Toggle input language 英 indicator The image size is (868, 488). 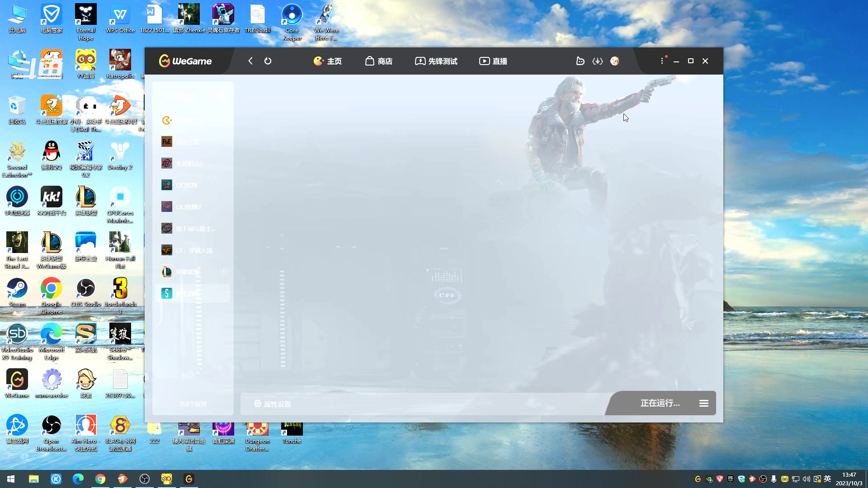pos(828,479)
